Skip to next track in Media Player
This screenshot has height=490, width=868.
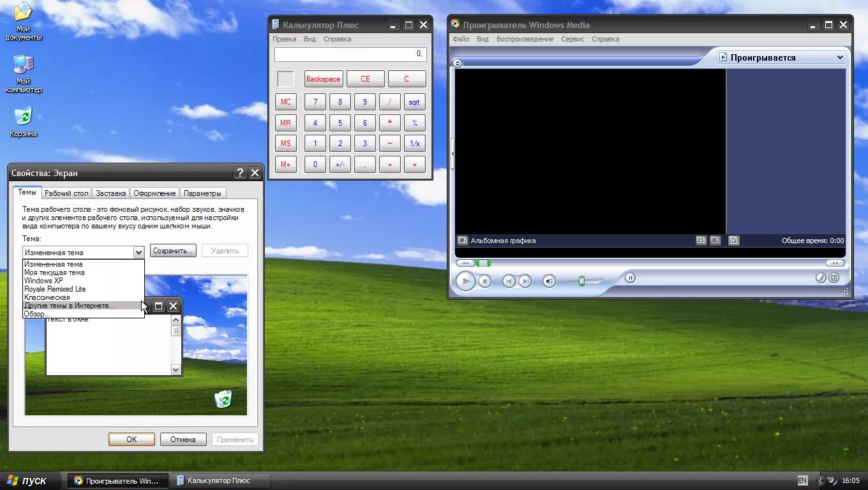point(525,281)
